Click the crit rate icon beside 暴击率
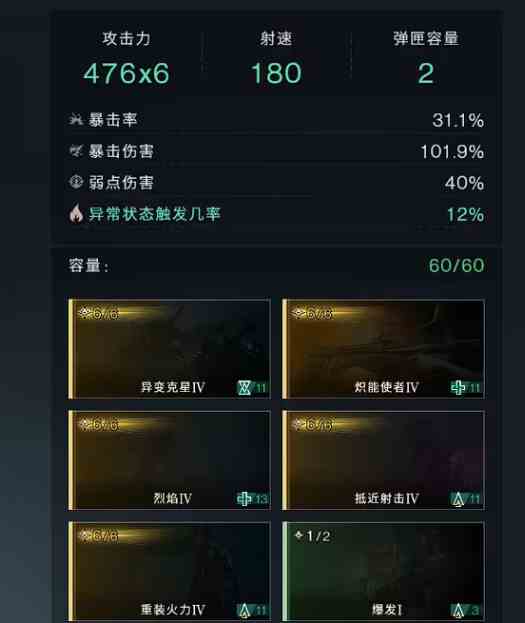Screen dimensions: 525x623 (76, 119)
